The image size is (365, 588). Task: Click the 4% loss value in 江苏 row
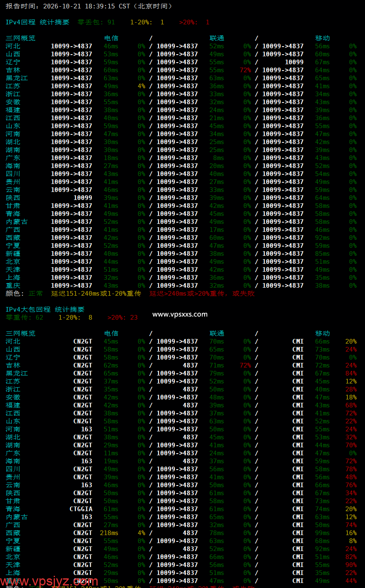(141, 86)
